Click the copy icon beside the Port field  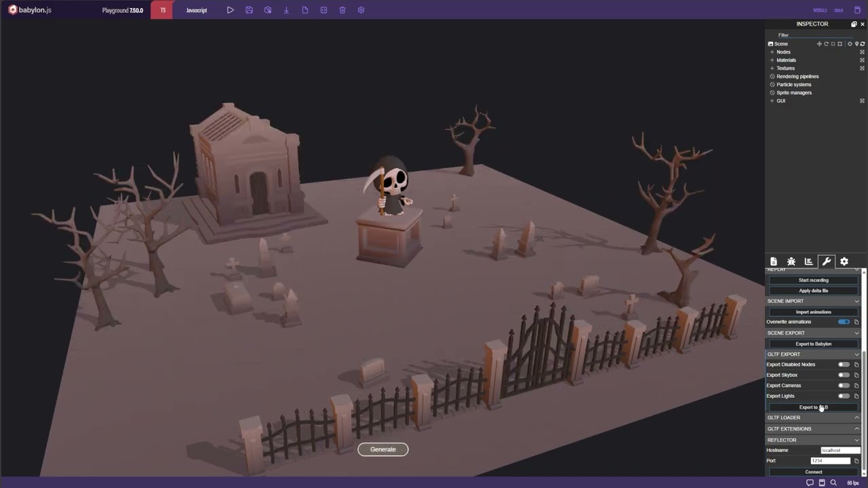[856, 461]
